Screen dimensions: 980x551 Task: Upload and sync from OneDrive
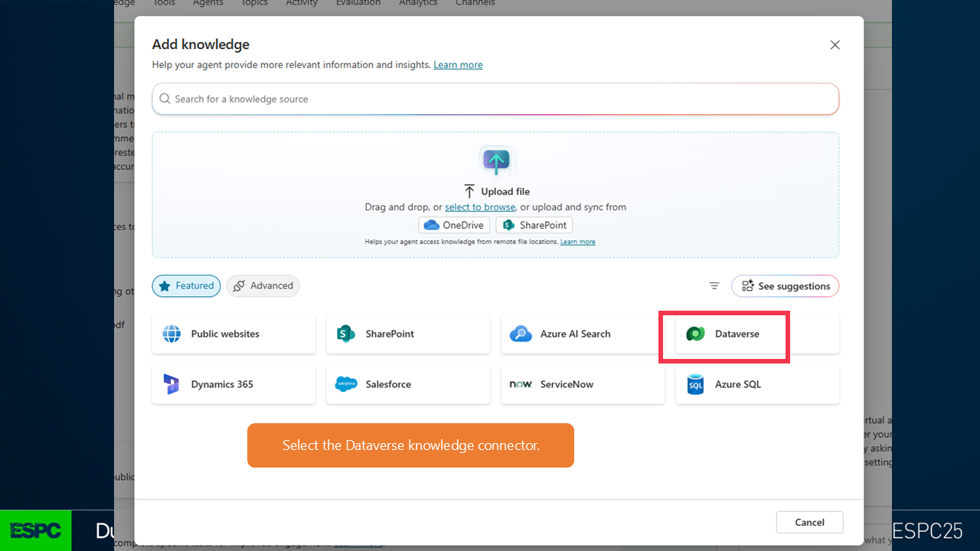tap(454, 225)
